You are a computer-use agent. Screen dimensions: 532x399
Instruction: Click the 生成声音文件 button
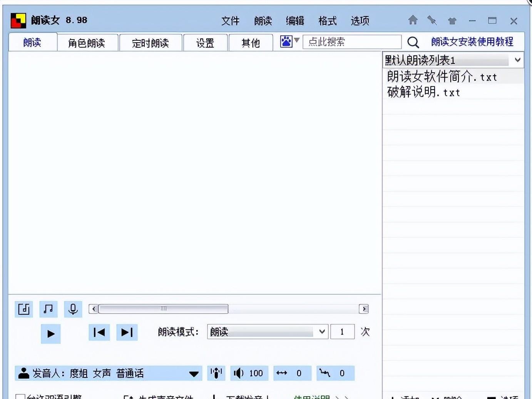pyautogui.click(x=158, y=397)
